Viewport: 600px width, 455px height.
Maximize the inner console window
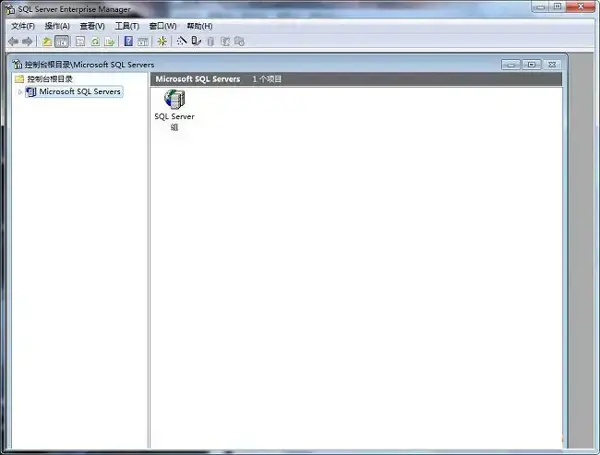coord(532,64)
